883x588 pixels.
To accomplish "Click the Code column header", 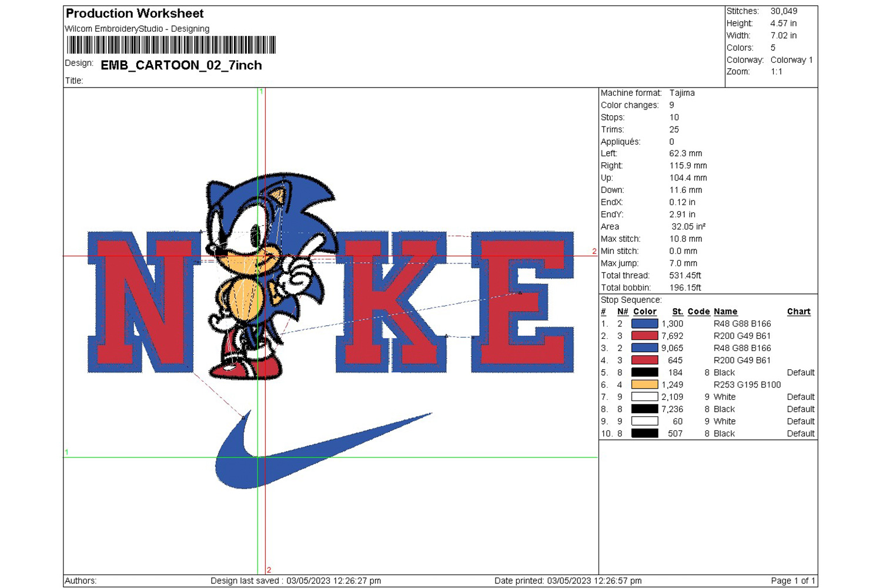I will 698,312.
